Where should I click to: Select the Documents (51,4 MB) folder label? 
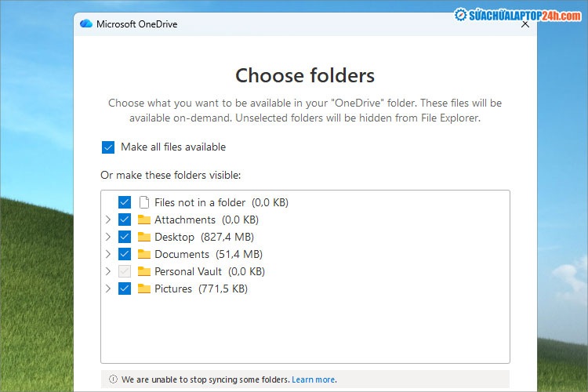pos(208,254)
